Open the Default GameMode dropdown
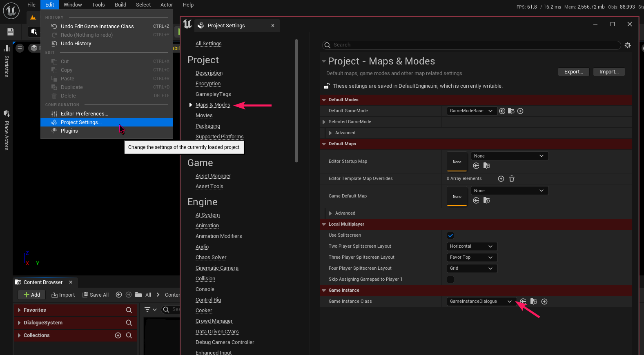 472,111
